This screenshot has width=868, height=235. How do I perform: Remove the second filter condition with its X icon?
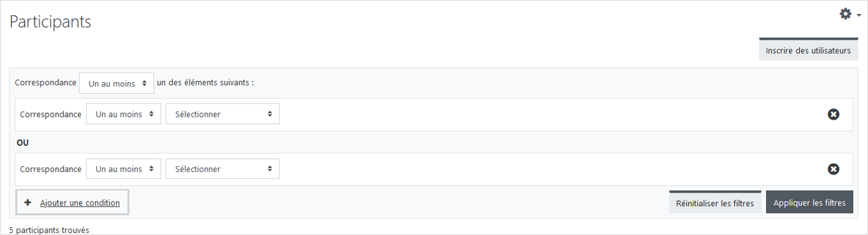coord(833,169)
